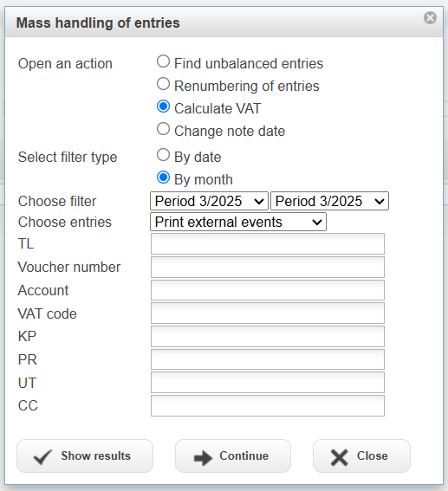This screenshot has width=448, height=491.
Task: Select By month filter type
Action: pos(163,178)
